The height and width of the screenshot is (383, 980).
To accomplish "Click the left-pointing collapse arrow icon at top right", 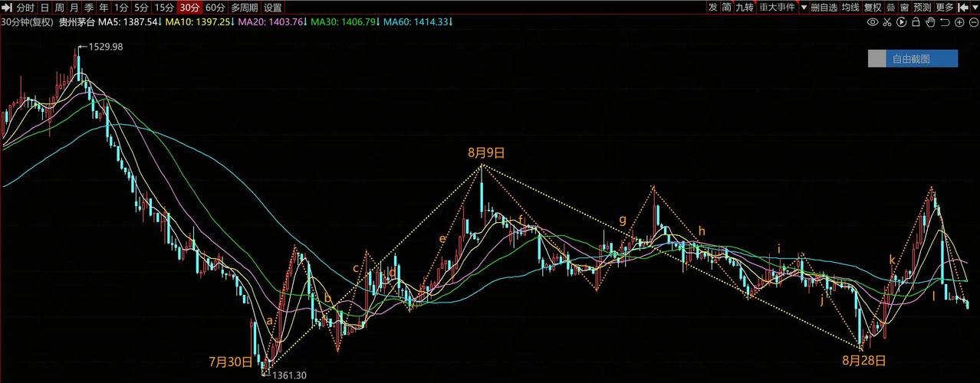I will tap(963, 7).
